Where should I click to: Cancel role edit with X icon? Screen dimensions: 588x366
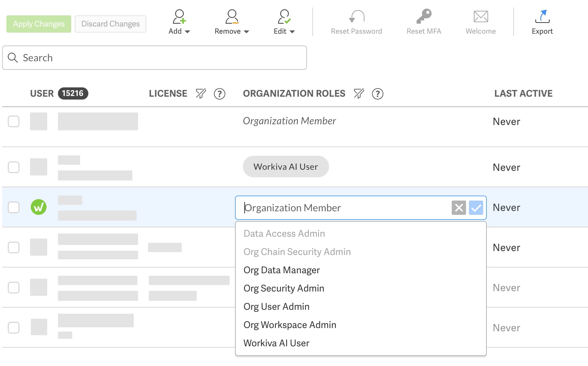[x=459, y=208]
